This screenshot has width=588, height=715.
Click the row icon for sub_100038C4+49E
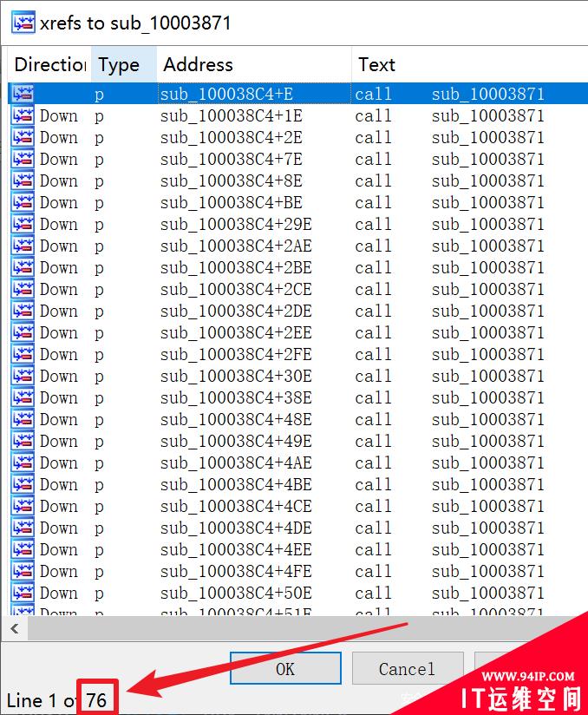click(23, 441)
